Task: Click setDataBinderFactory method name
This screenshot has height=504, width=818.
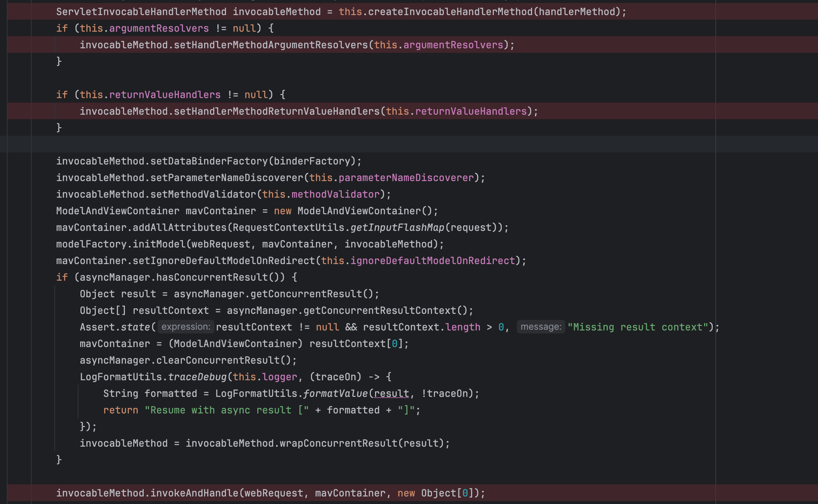Action: pyautogui.click(x=209, y=161)
